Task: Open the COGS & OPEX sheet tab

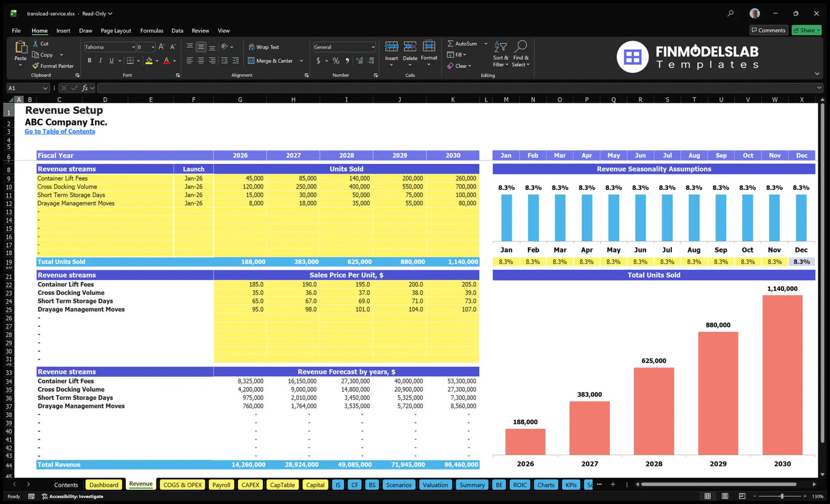Action: [183, 485]
